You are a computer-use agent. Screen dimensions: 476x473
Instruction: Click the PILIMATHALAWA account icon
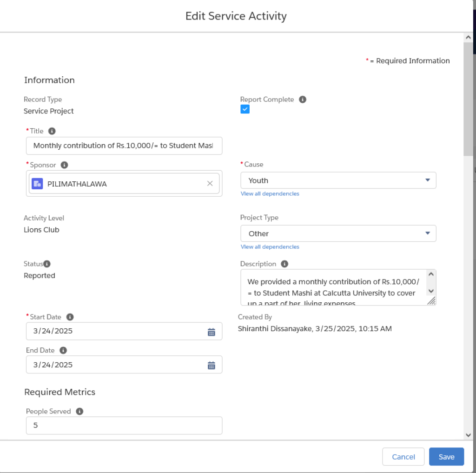(x=37, y=184)
